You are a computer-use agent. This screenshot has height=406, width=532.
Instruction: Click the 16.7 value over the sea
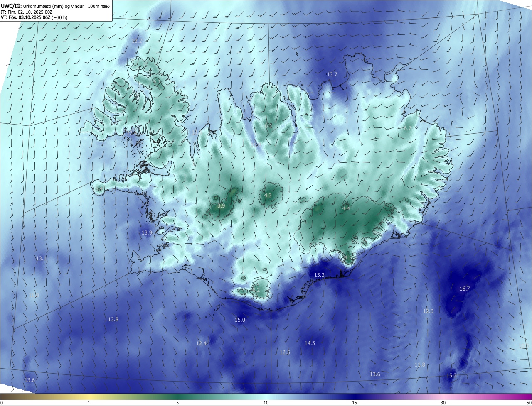coord(465,289)
